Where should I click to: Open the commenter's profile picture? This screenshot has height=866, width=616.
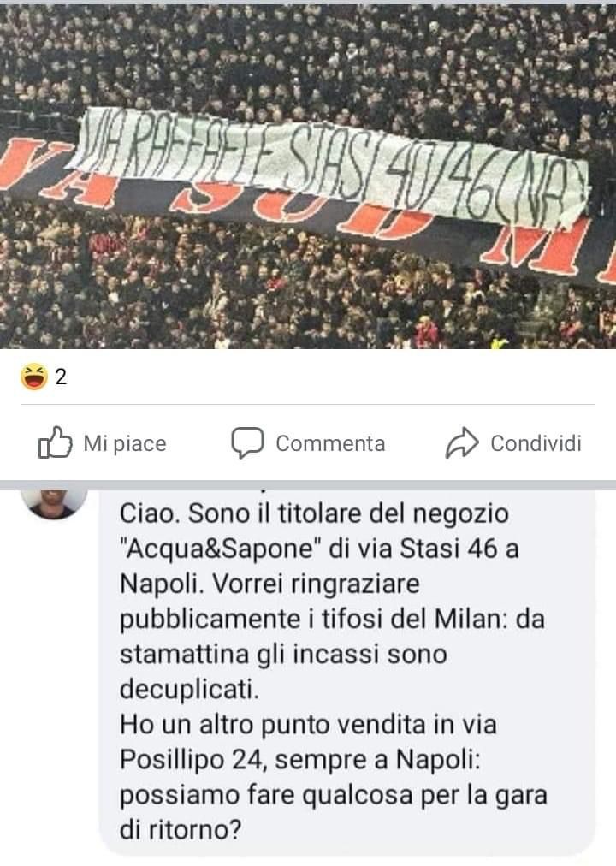54,502
